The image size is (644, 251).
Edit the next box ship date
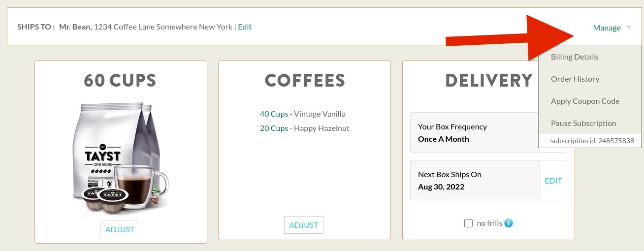click(x=553, y=181)
